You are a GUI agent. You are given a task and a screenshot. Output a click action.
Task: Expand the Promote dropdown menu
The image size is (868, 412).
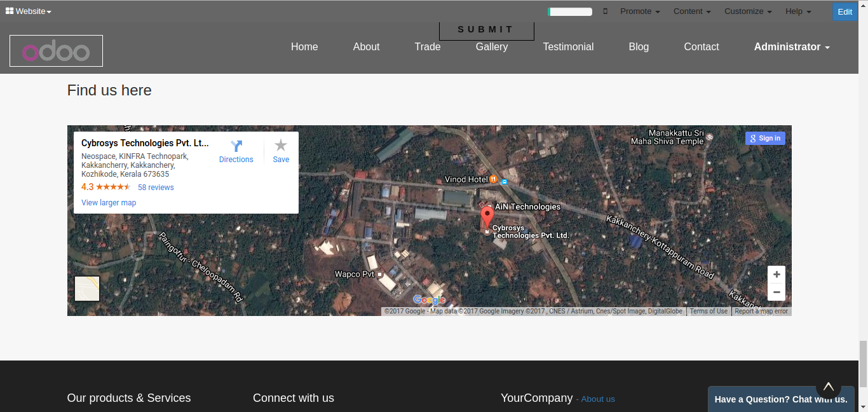click(x=639, y=11)
